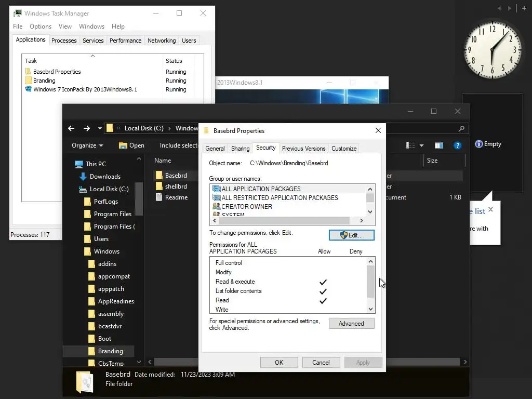Switch to the Sharing tab
532x399 pixels.
tap(240, 149)
